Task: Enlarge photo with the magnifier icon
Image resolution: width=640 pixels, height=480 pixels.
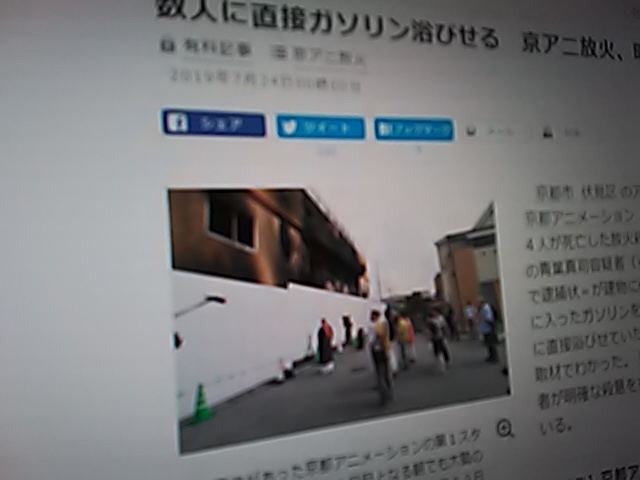Action: pos(505,428)
